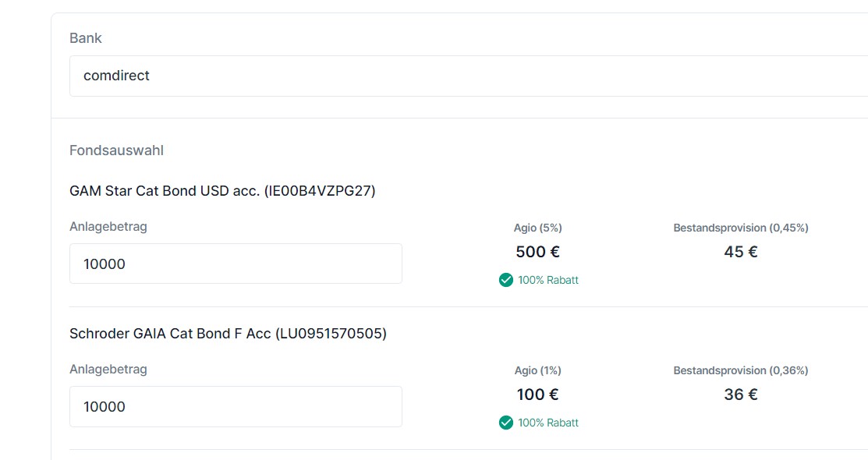
Task: Click the 500 € Agio amount
Action: pyautogui.click(x=538, y=252)
